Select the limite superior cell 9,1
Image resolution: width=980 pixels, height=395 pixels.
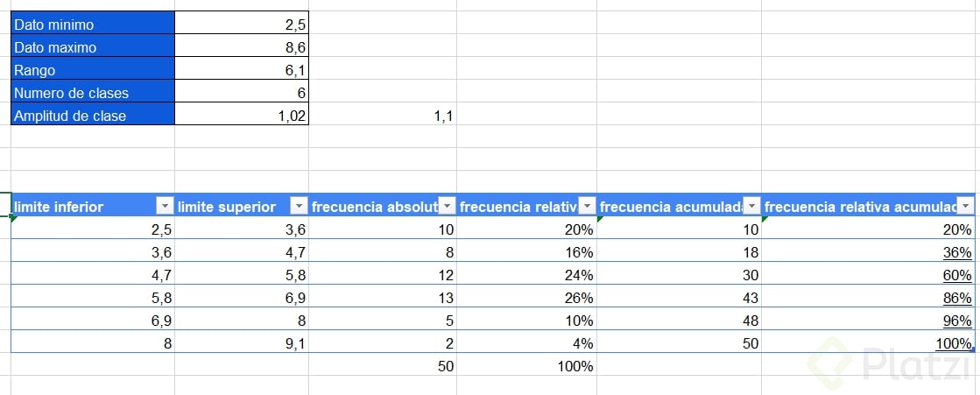coord(241,343)
